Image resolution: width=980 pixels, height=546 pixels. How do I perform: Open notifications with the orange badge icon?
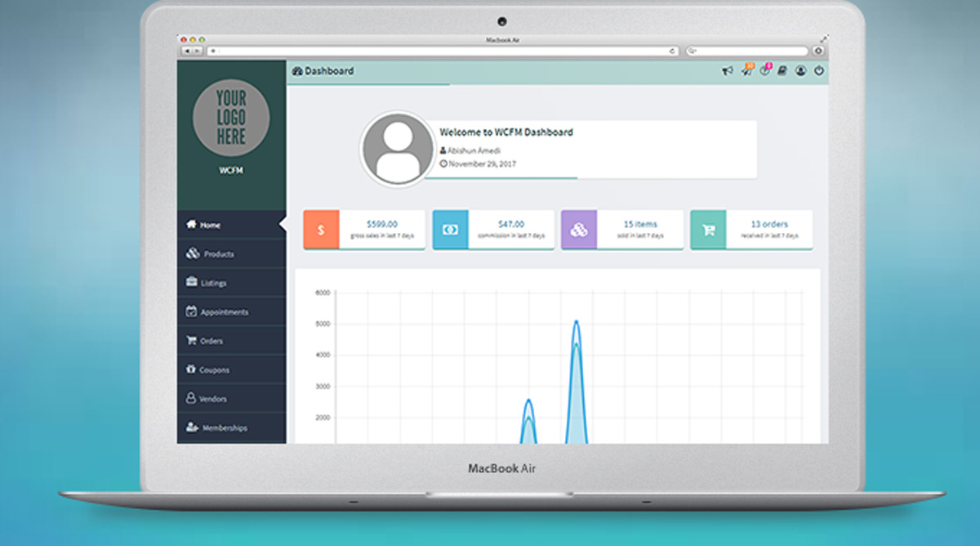click(x=746, y=71)
